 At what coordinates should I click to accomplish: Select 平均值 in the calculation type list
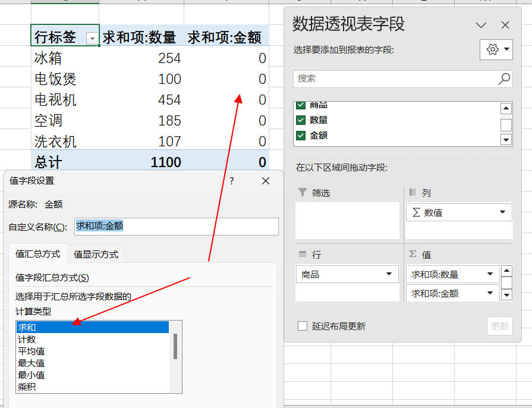[x=93, y=351]
